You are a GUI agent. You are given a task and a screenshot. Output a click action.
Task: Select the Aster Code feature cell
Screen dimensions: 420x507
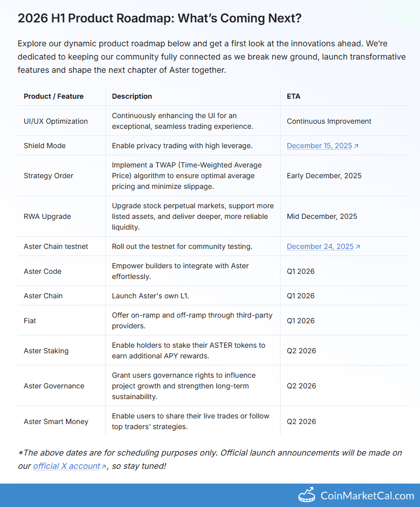tap(42, 271)
